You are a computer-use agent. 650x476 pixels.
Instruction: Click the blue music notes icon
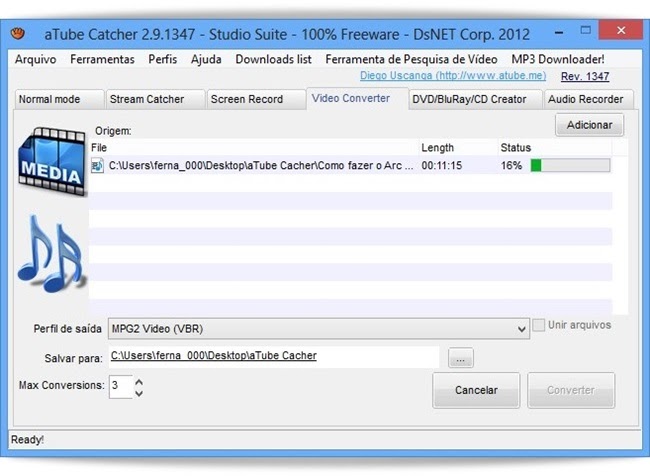(51, 254)
